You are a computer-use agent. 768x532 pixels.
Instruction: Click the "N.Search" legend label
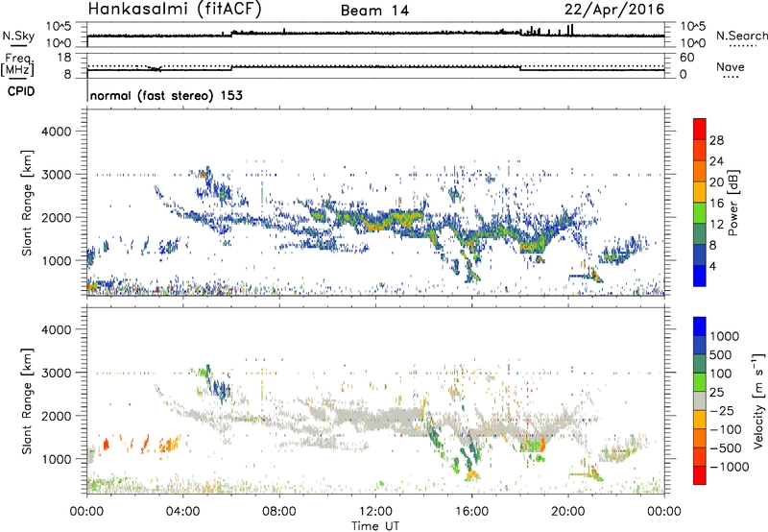pyautogui.click(x=741, y=36)
